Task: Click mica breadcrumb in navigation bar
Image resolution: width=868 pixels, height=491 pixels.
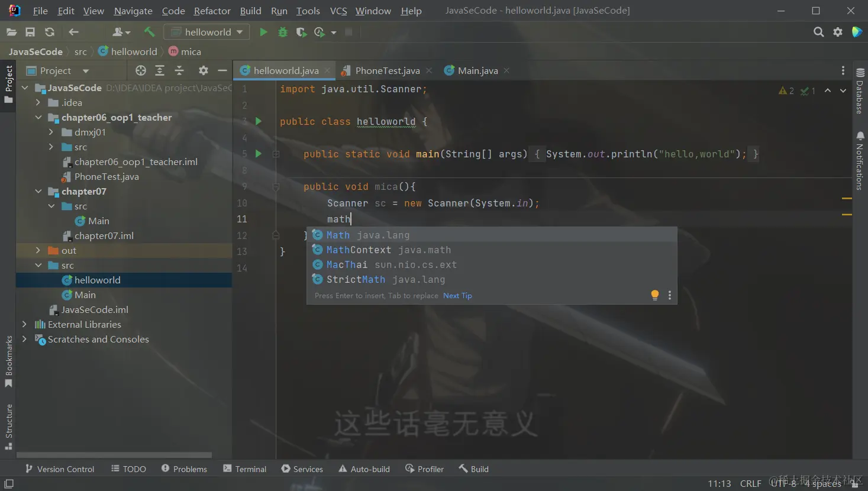Action: pos(185,51)
